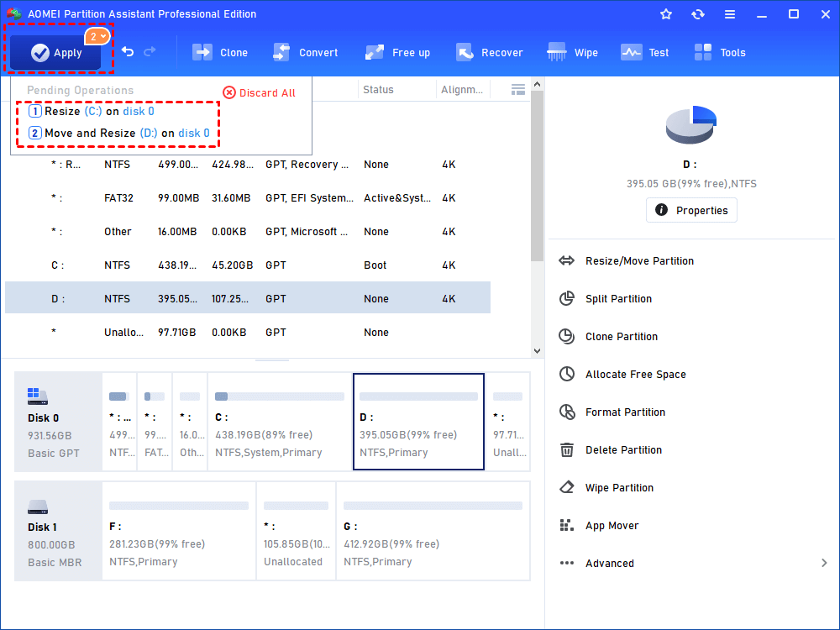Click the favorites star icon in title bar
This screenshot has height=630, width=840.
tap(666, 14)
